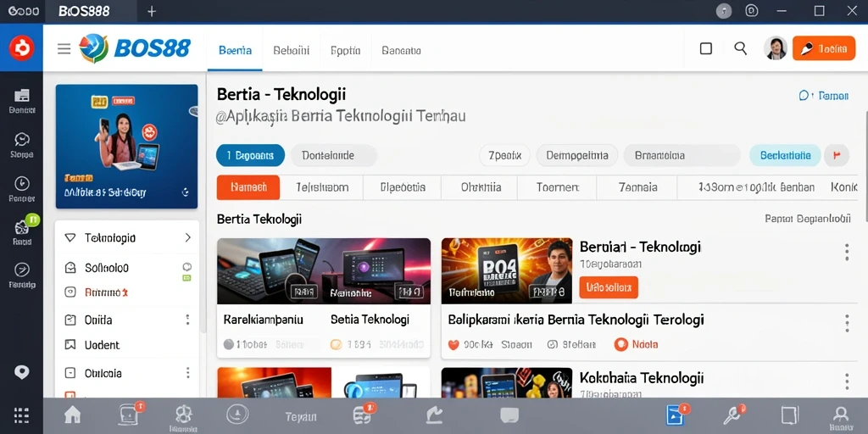Open a new tab with plus button
The image size is (868, 434).
click(152, 11)
